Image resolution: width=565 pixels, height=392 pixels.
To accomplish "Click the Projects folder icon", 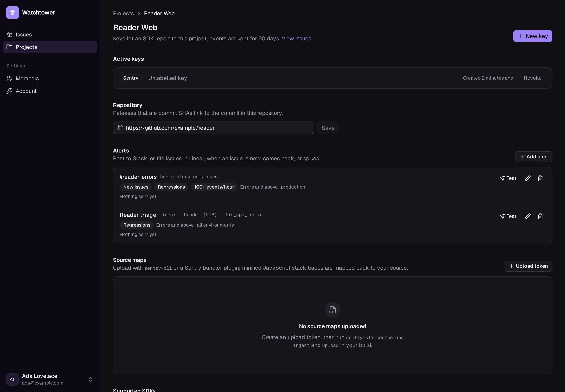I will pyautogui.click(x=9, y=47).
